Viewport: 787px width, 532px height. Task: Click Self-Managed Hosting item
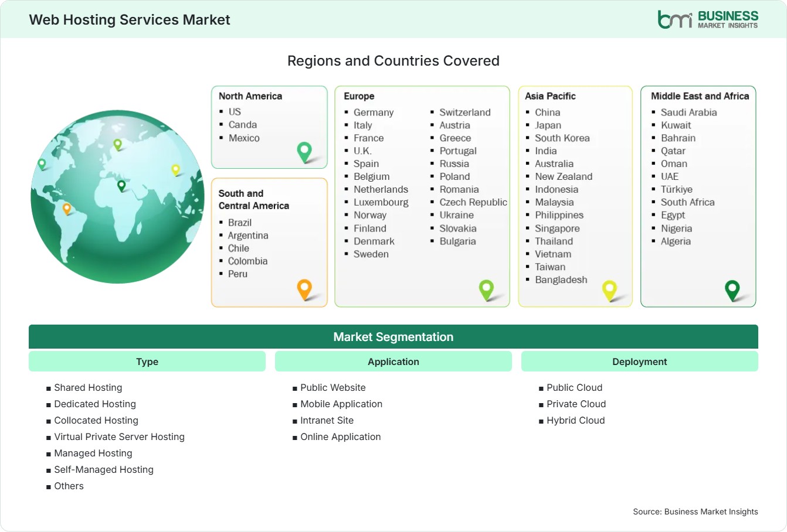[x=104, y=469]
